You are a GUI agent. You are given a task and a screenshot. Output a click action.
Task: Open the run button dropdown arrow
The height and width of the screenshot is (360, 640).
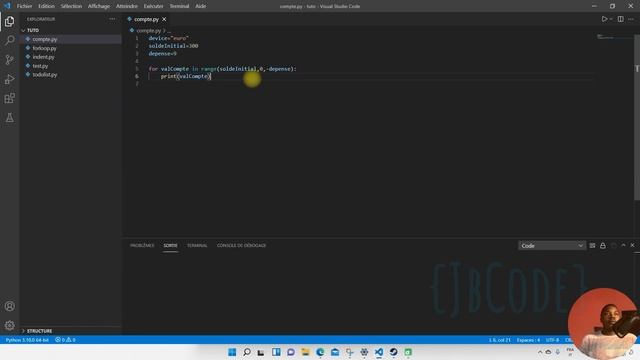tap(611, 19)
